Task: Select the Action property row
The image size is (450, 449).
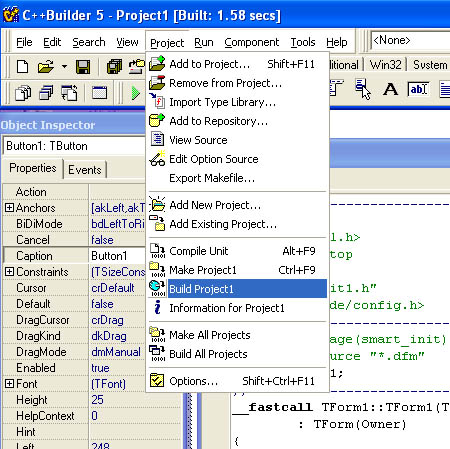Action: tap(74, 192)
